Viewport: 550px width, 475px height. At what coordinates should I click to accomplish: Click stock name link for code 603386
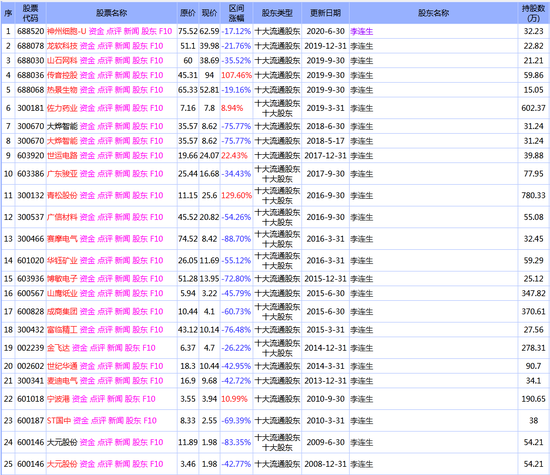62,174
